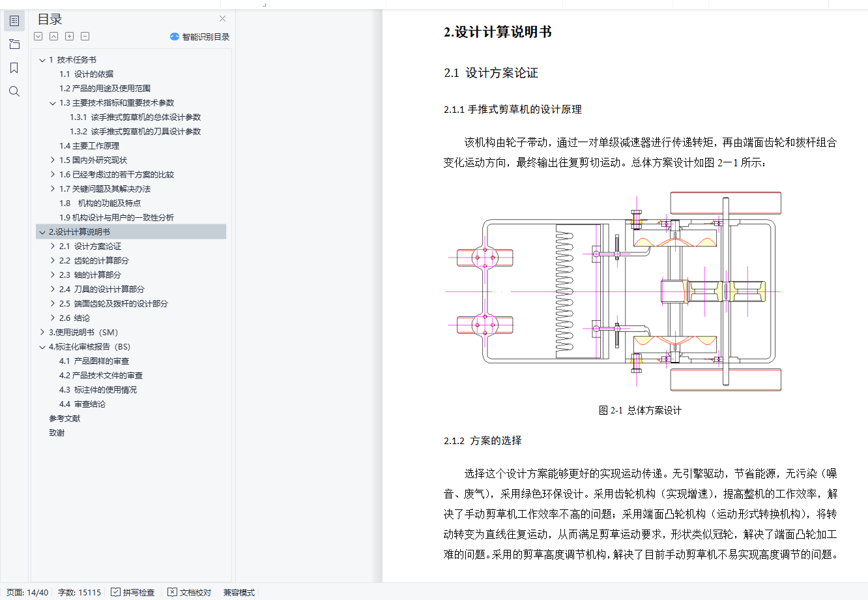Collapse the '4.标注化审核报告（BS）' outline section
The width and height of the screenshot is (868, 600).
pos(42,347)
